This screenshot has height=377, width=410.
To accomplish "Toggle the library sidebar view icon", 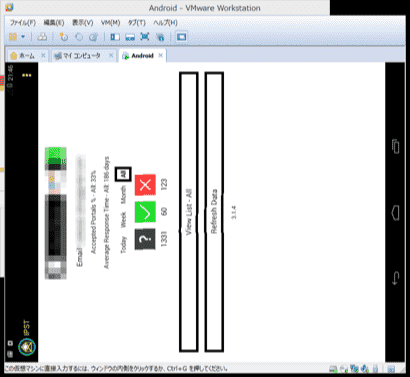I will coord(115,37).
